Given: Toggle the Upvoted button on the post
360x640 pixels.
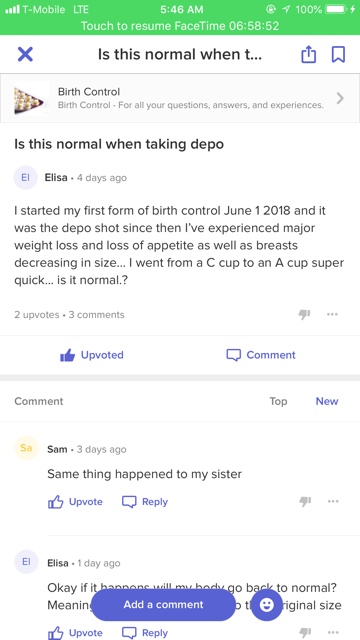Looking at the screenshot, I should [91, 355].
